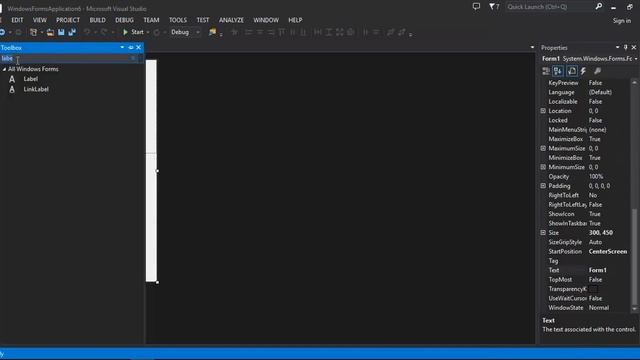Close the Properties panel
640x360 pixels.
pyautogui.click(x=634, y=48)
